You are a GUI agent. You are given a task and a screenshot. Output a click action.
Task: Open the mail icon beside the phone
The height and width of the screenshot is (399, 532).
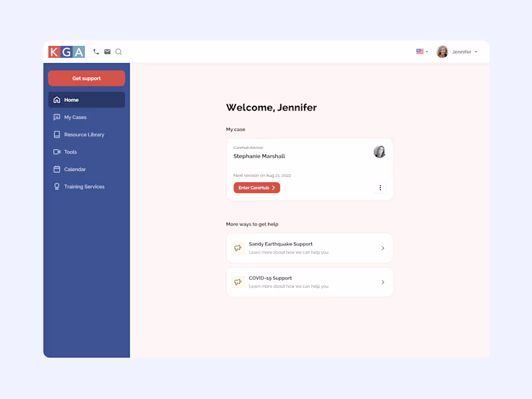(x=108, y=51)
